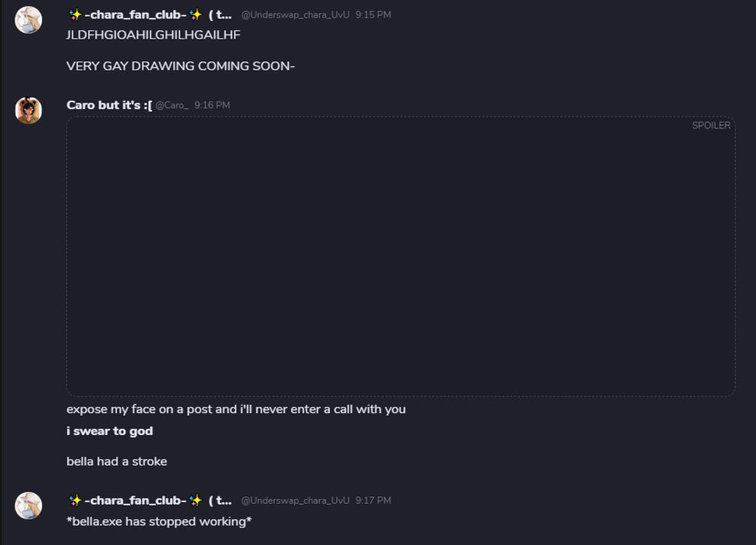The height and width of the screenshot is (545, 756).
Task: Click the @Underswap_chara_UvU handle at 9:15 PM
Action: [x=295, y=15]
